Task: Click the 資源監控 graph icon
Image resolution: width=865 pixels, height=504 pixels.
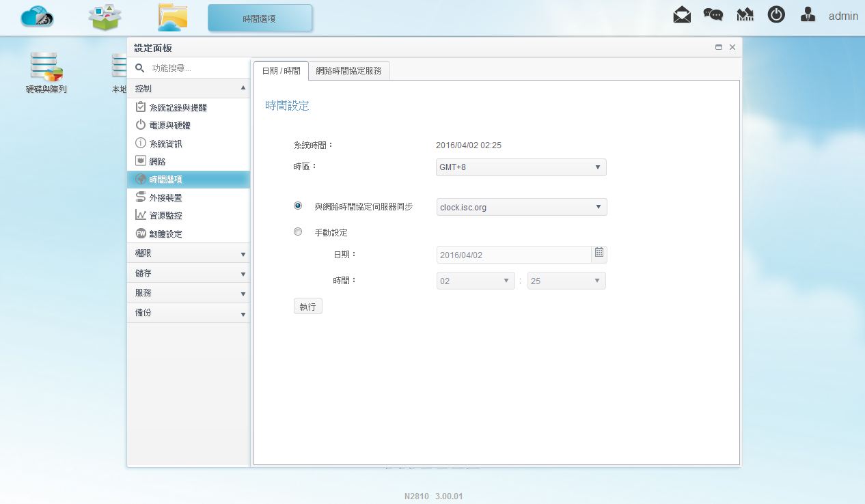Action: tap(141, 215)
